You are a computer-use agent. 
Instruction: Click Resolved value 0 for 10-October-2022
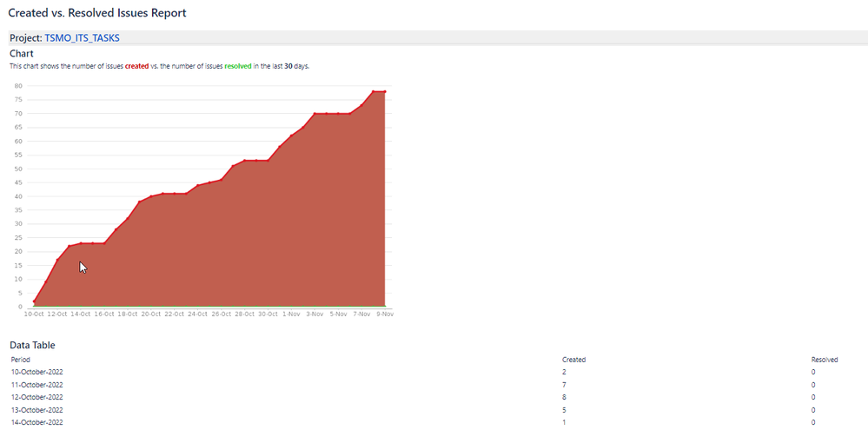click(x=813, y=373)
